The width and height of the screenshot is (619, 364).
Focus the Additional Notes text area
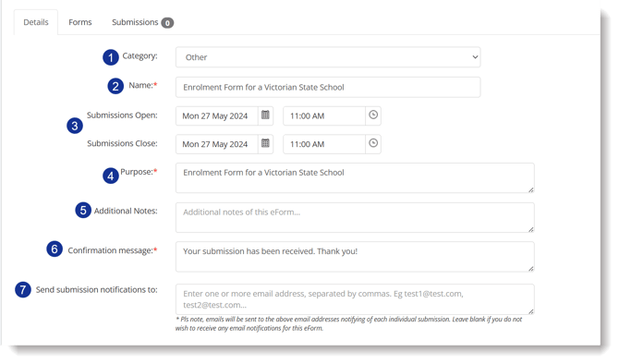tap(355, 217)
